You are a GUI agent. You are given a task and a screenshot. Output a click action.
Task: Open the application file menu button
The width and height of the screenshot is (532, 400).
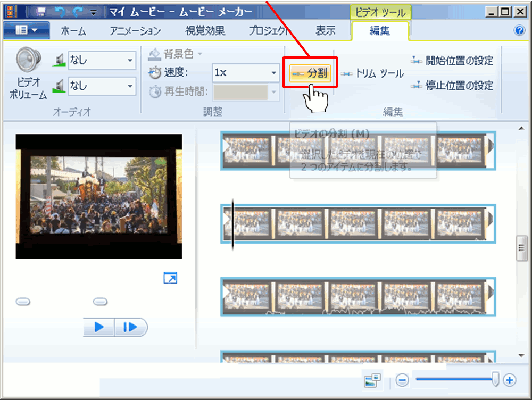(x=27, y=30)
